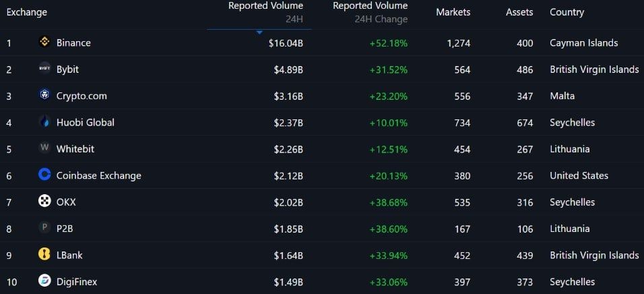Select the $2.26B volume value

289,149
